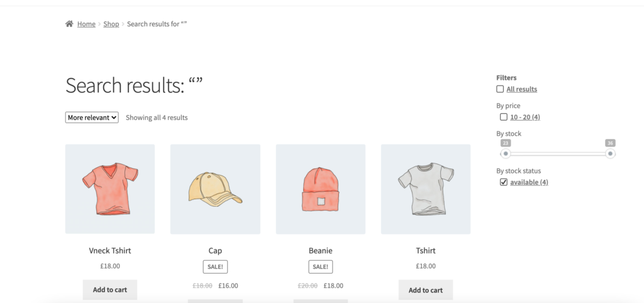Check the 10 - 20 price filter checkbox
The width and height of the screenshot is (644, 303).
(x=504, y=117)
